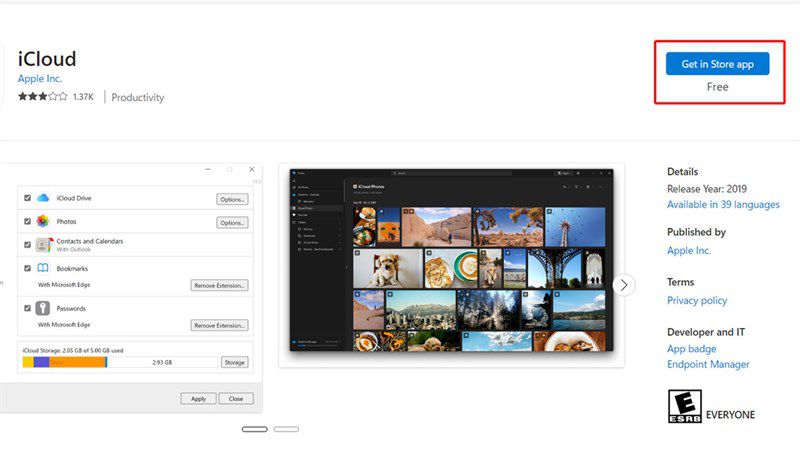Open the App badge link

click(x=691, y=349)
